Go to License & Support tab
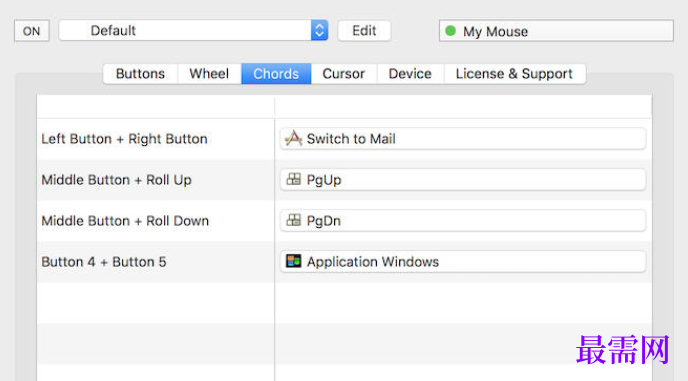Screen dimensions: 688x381 tap(515, 74)
